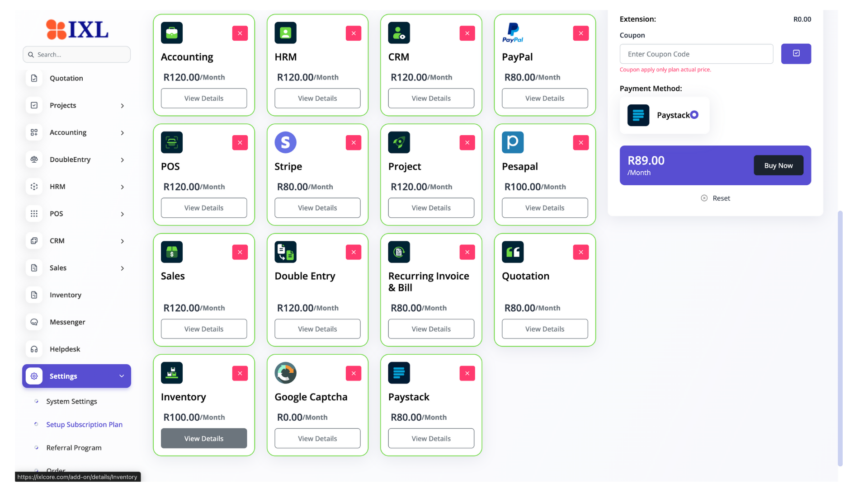Click the CRM add-on icon
The width and height of the screenshot is (868, 488).
point(399,33)
